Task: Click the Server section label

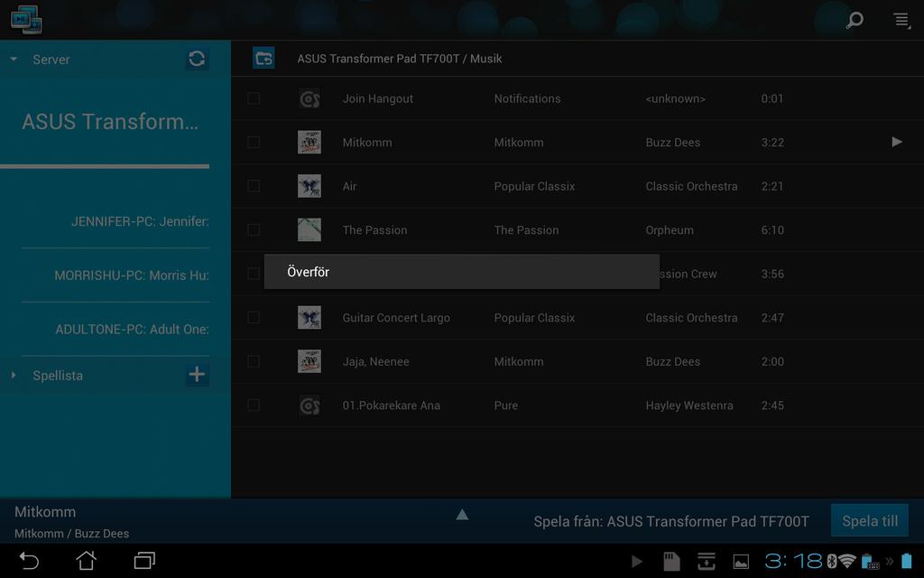Action: (x=51, y=60)
